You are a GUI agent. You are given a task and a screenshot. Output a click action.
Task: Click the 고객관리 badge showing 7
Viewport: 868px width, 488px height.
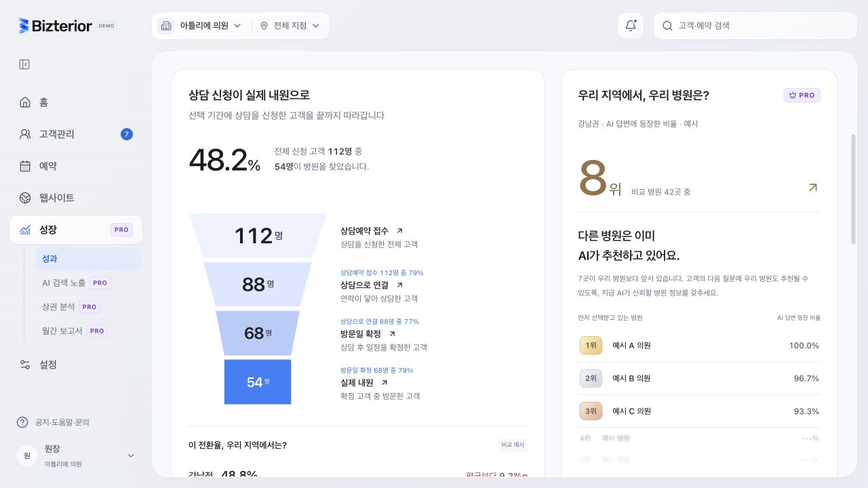127,134
